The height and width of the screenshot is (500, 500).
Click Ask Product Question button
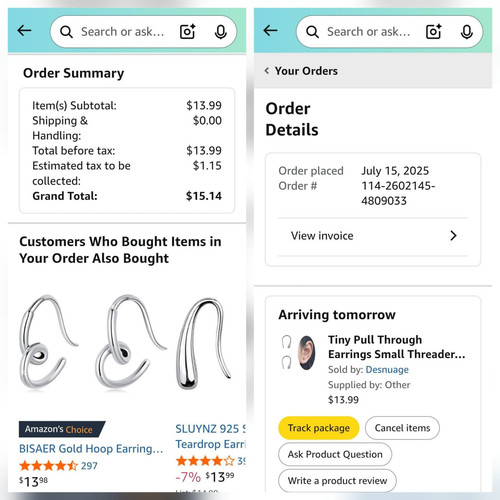(x=335, y=454)
